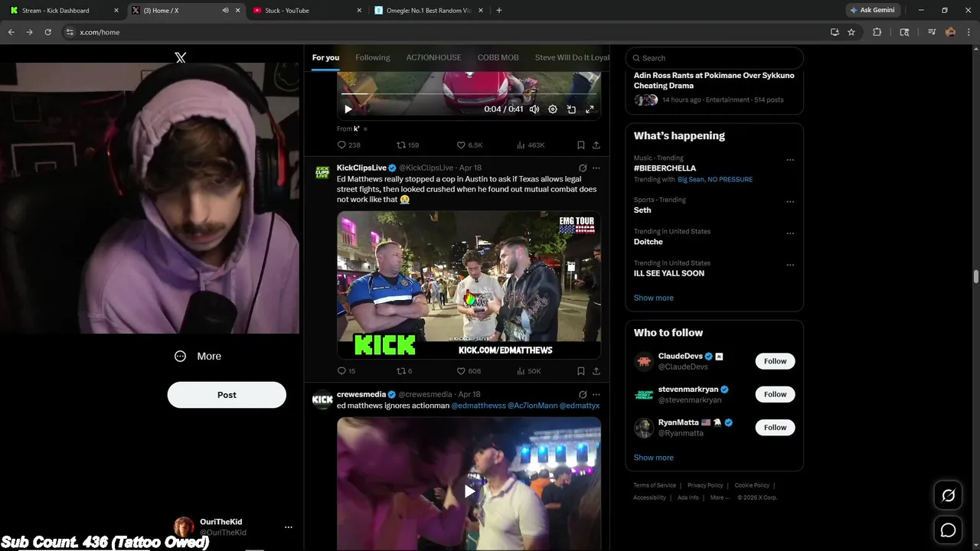Mute the top video's volume icon
The image size is (980, 551).
tap(534, 109)
